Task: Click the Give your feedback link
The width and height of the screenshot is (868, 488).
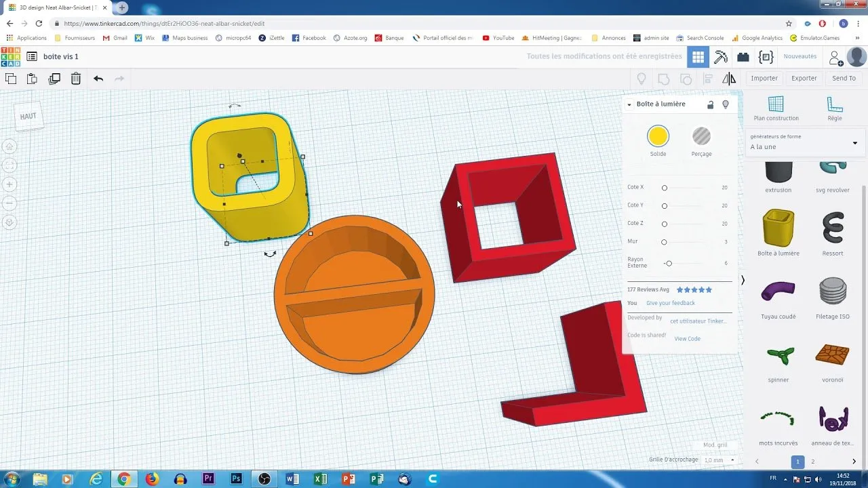Action: [671, 304]
